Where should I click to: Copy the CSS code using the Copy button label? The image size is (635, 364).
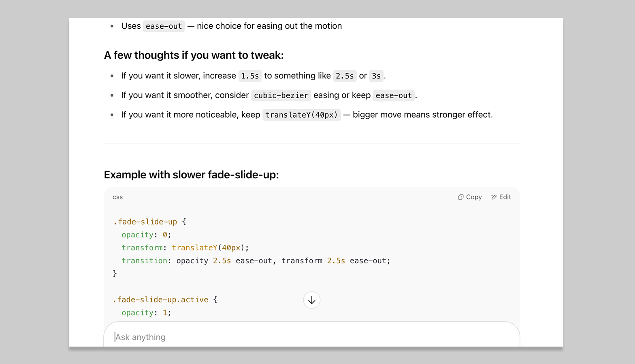[x=473, y=197]
